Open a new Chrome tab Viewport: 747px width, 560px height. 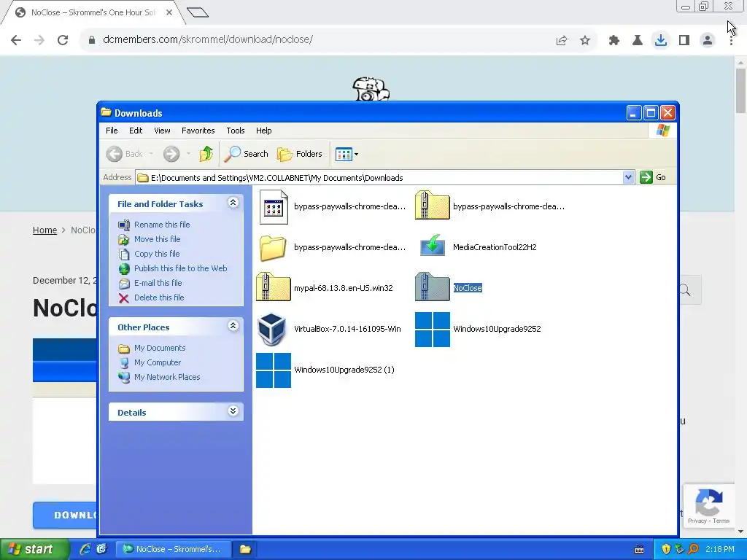197,12
